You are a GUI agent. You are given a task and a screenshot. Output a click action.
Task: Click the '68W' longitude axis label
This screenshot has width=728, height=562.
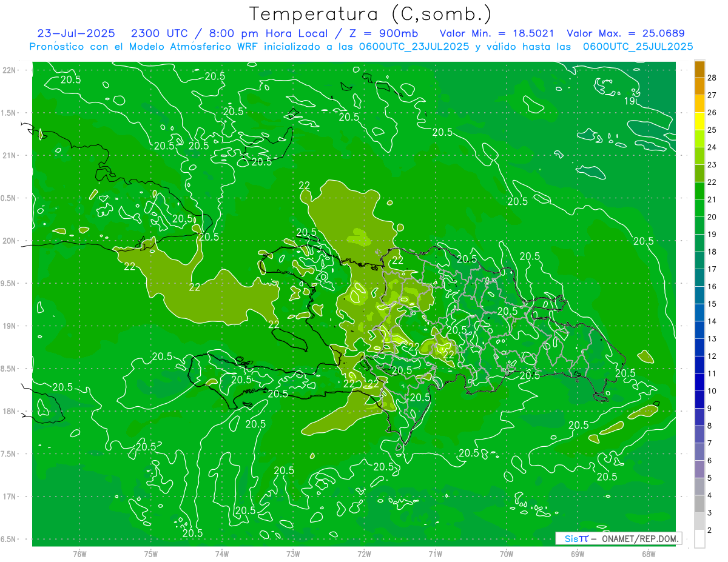click(649, 554)
